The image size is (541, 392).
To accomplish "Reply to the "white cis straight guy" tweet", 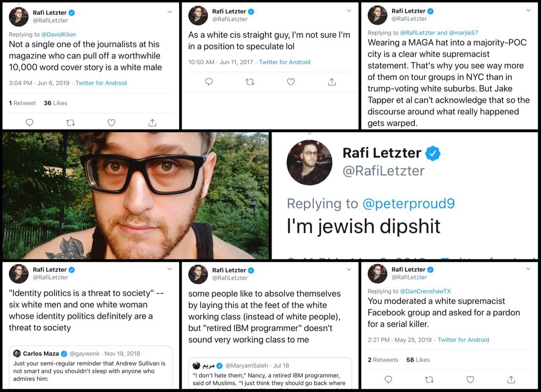I will tap(209, 82).
